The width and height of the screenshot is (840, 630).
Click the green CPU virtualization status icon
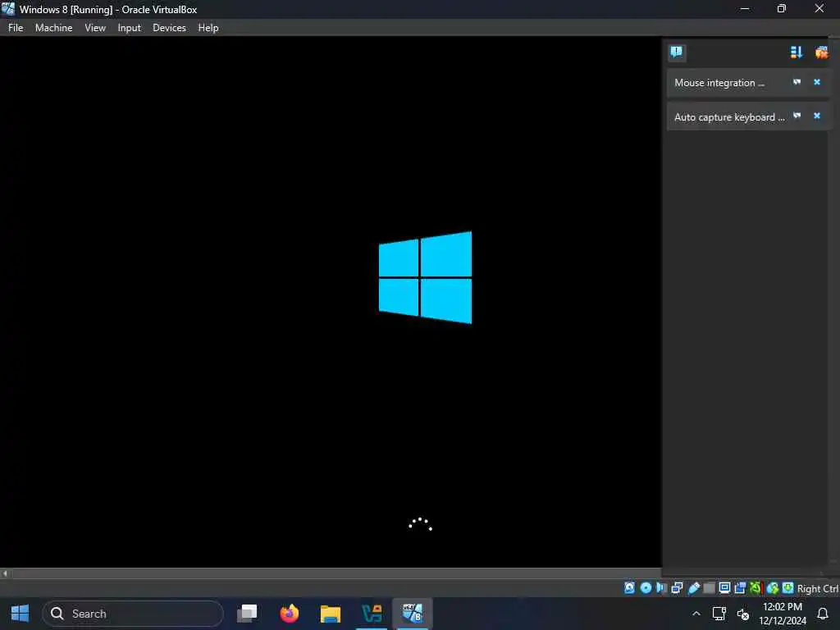point(756,587)
